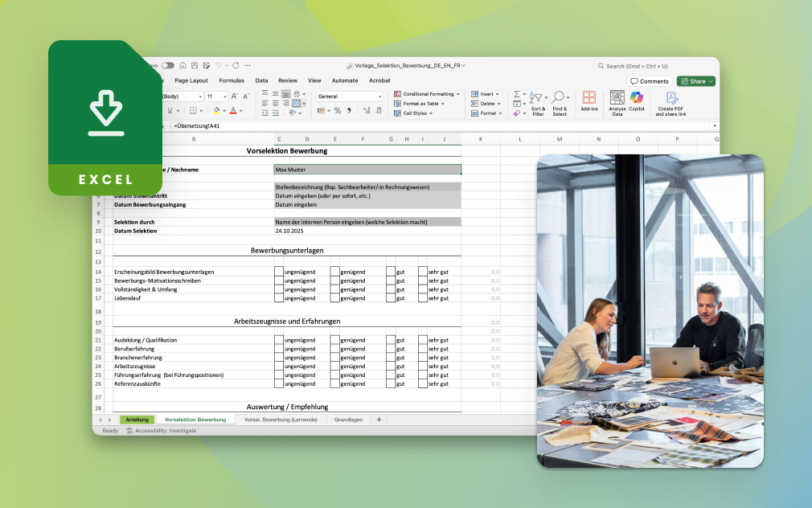Select bottom vertical align icon

[x=286, y=94]
